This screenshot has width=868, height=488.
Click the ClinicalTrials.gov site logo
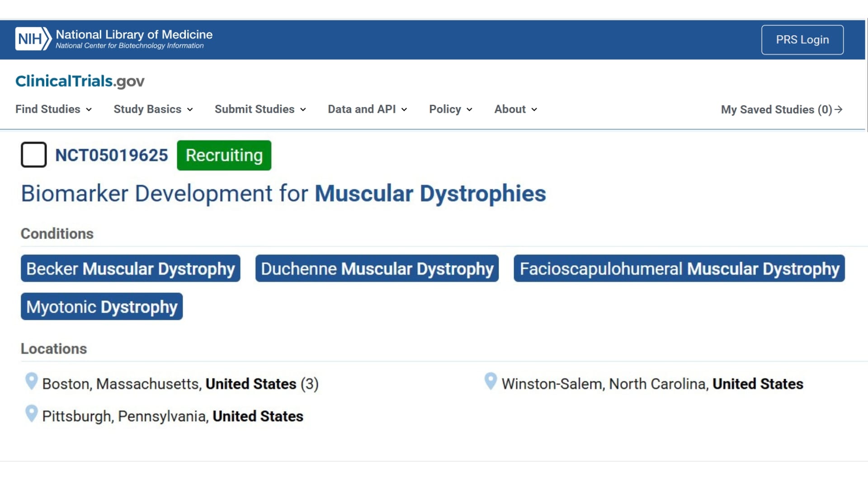click(80, 81)
